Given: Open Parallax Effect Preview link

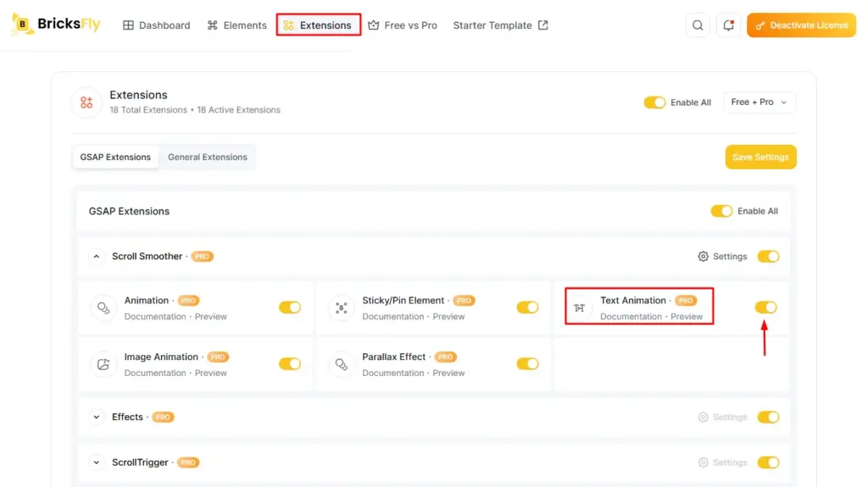Looking at the screenshot, I should [448, 373].
